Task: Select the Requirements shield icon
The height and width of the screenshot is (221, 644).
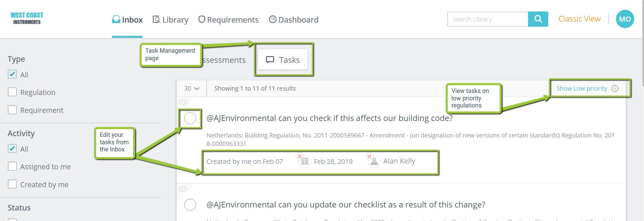Action: click(x=202, y=19)
